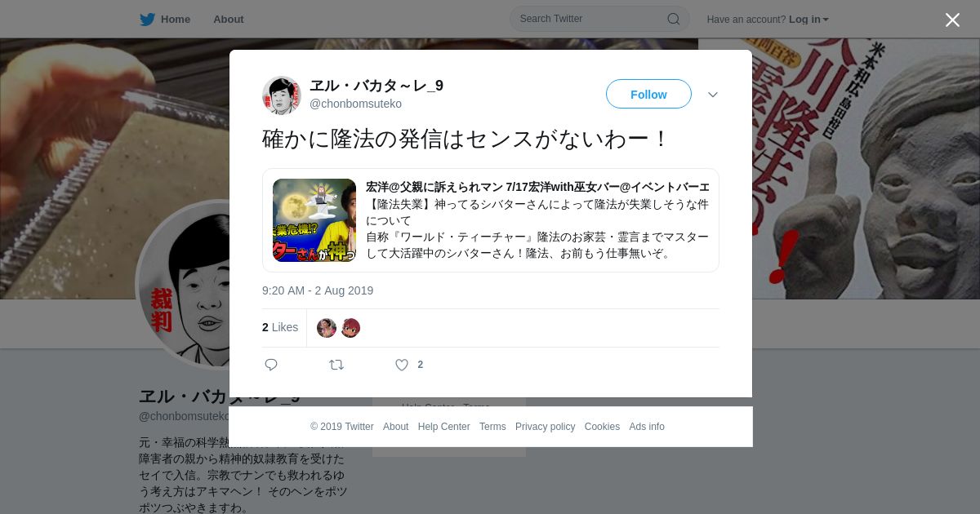The image size is (980, 514).
Task: Go to the Home menu item
Action: pos(176,20)
